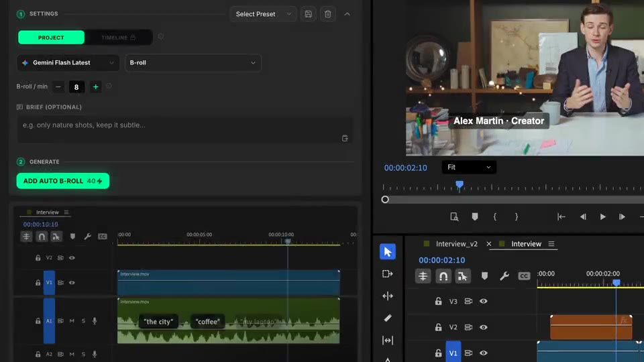This screenshot has height=362, width=644.
Task: Select the Slip tool
Action: 388,341
